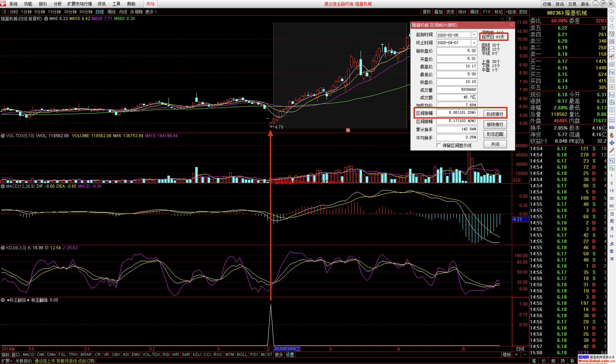
Task: Click the 形态匹配 button
Action: [x=495, y=134]
